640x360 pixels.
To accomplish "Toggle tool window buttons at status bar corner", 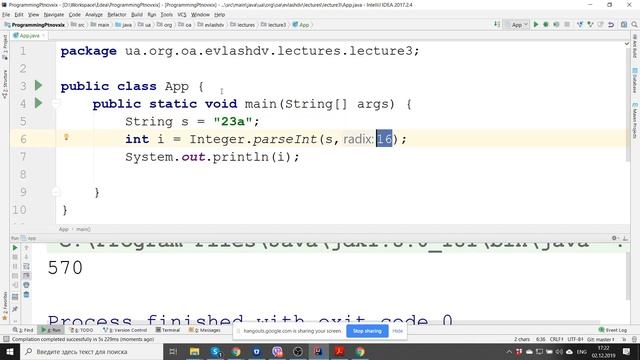I will [6, 339].
